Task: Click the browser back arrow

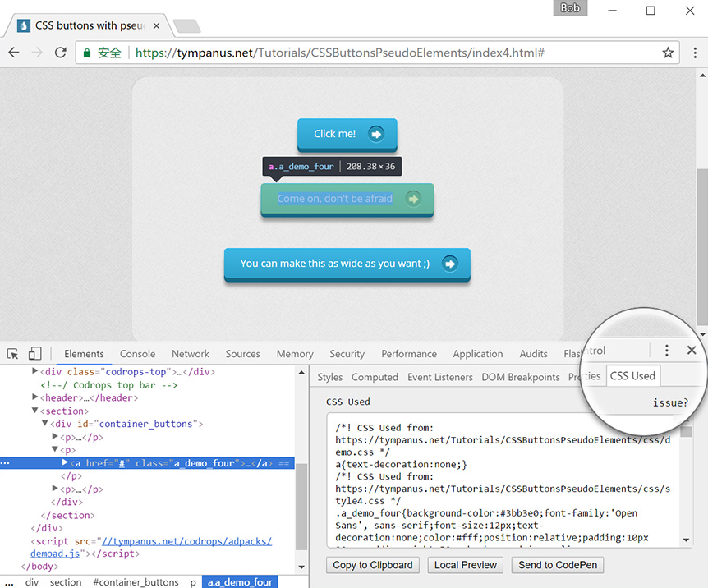Action: tap(14, 53)
